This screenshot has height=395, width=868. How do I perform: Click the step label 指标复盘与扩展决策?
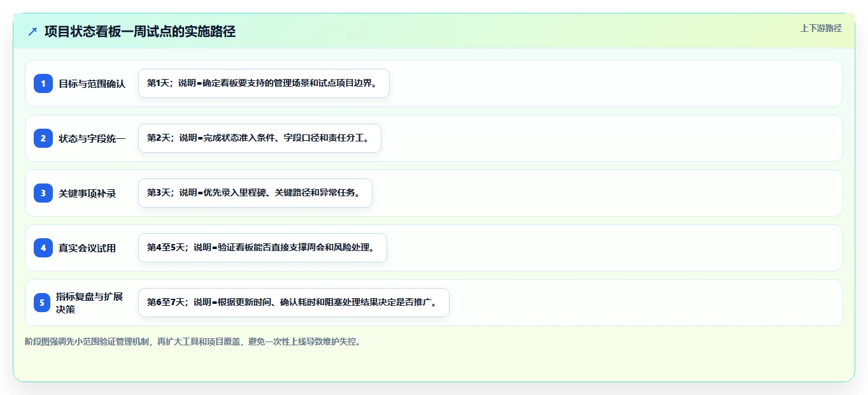tap(90, 303)
